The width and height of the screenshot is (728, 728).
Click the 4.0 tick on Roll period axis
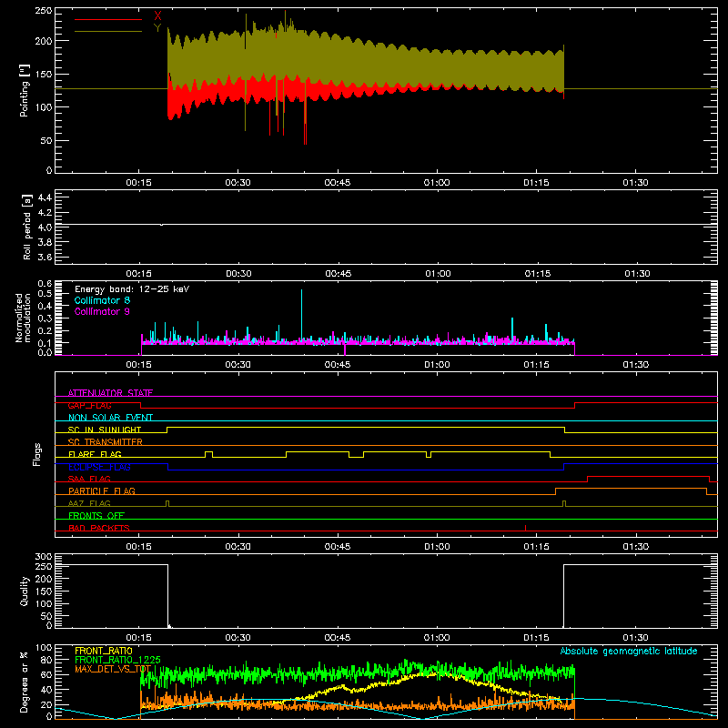pos(45,227)
